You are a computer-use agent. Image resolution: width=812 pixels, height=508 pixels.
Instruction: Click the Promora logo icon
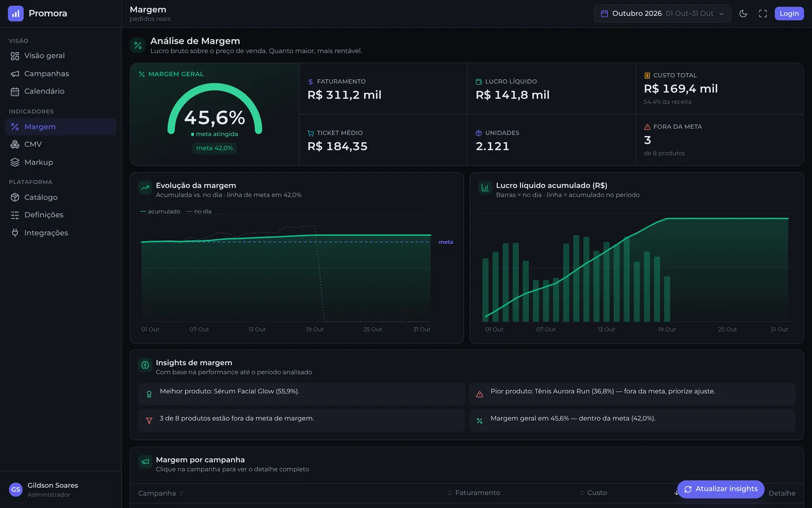tap(16, 13)
